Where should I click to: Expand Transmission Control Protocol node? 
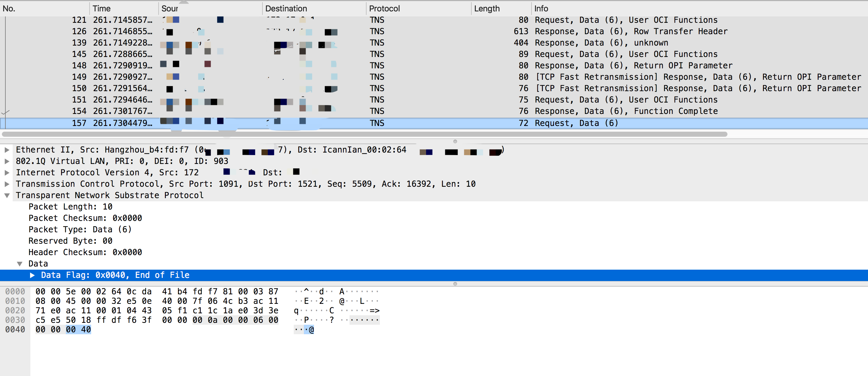[x=7, y=184]
